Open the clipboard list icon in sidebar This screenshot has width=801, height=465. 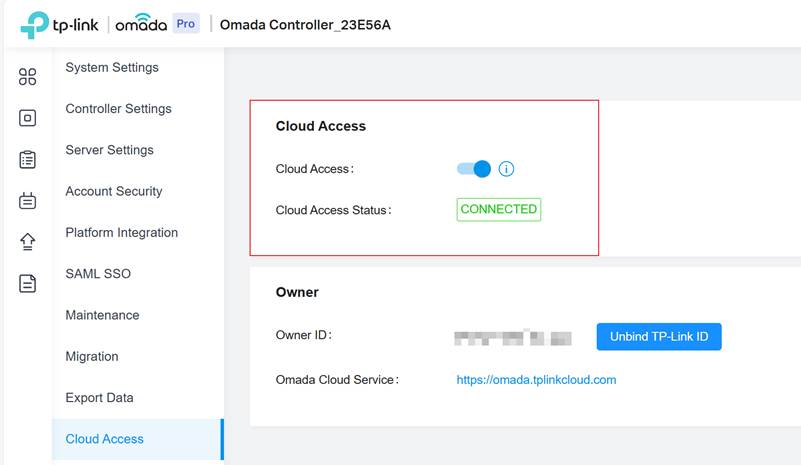pyautogui.click(x=28, y=160)
